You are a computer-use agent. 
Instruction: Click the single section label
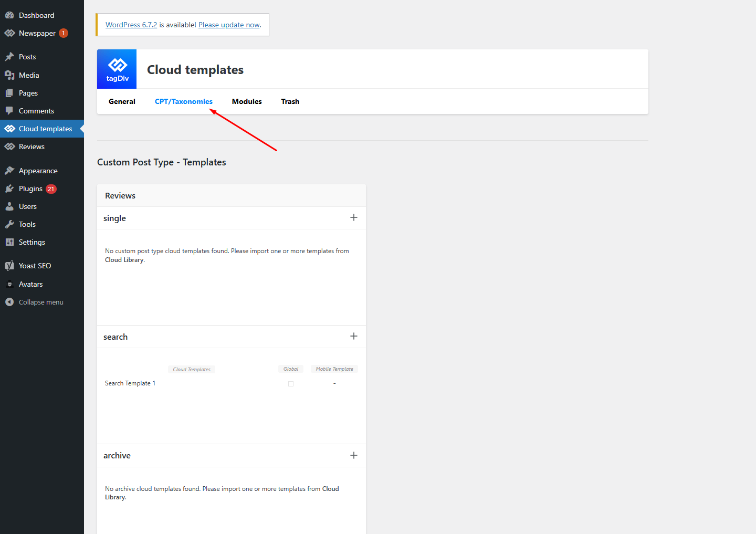[x=114, y=218]
